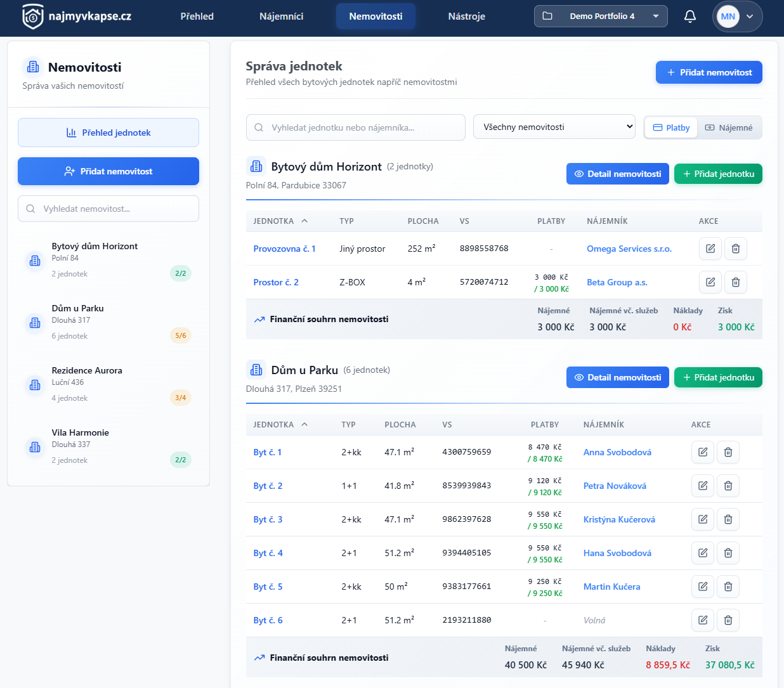
Task: Sort Horizont table by Jednotka column
Action: click(x=280, y=221)
